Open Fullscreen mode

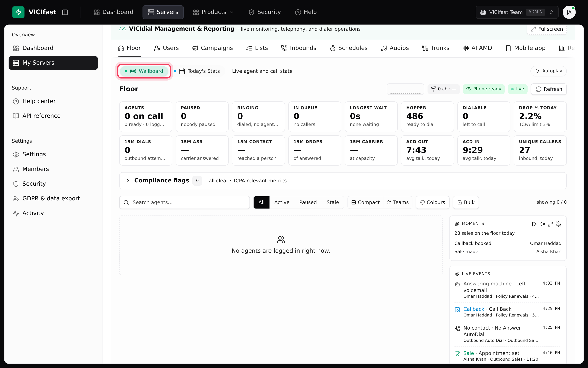tap(547, 29)
